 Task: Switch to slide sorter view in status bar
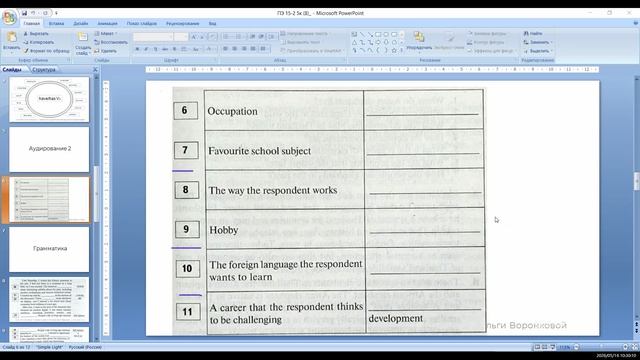tap(545, 347)
